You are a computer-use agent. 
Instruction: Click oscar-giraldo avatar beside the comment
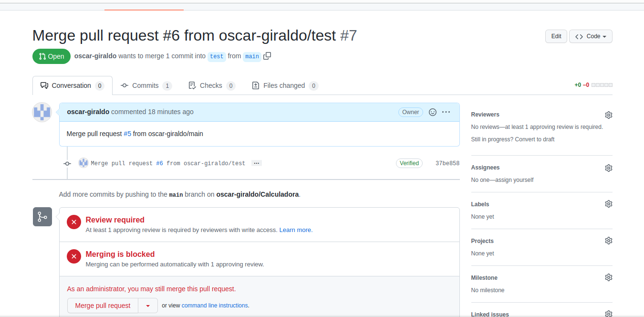[42, 112]
